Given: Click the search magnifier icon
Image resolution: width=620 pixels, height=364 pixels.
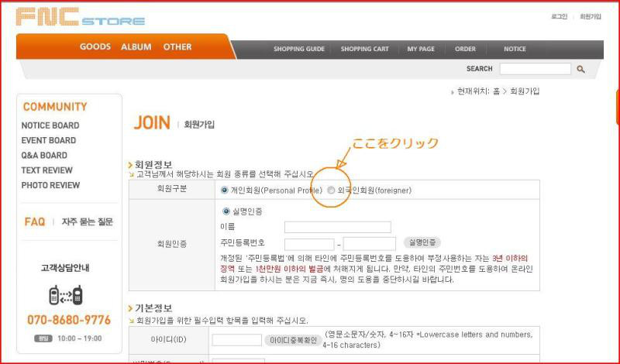Looking at the screenshot, I should pyautogui.click(x=580, y=69).
